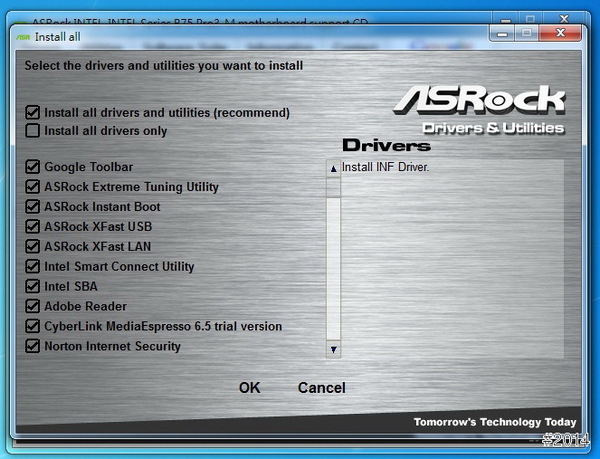This screenshot has height=459, width=600.
Task: Toggle ASRock Extreme Tuning Utility checkbox
Action: 33,187
